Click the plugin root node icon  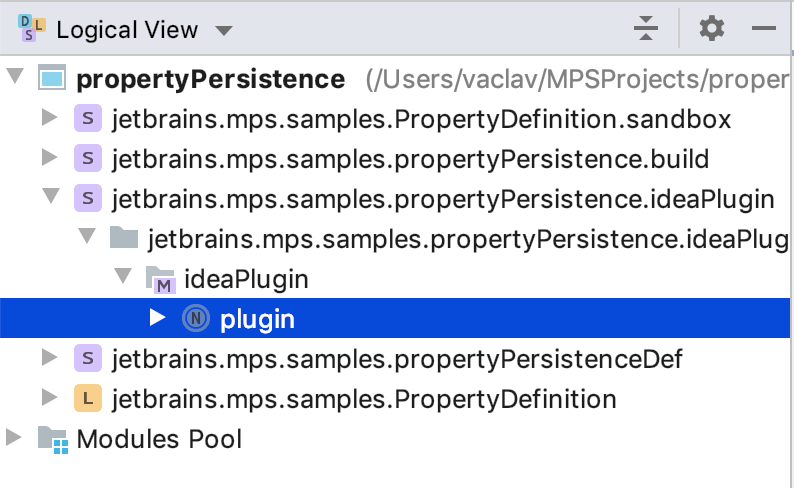[196, 319]
